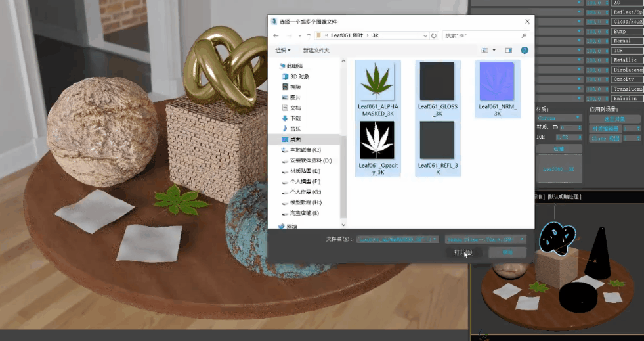Refresh the 3k folder listing
Image resolution: width=644 pixels, height=341 pixels.
coord(434,35)
